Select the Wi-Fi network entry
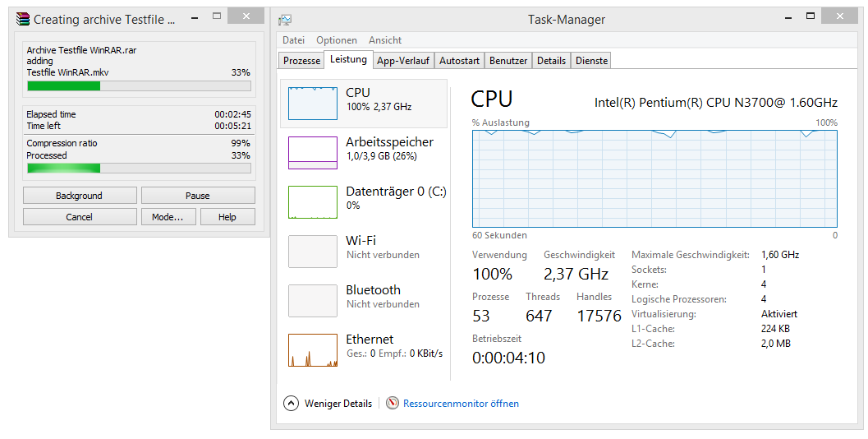Image resolution: width=868 pixels, height=439 pixels. (x=364, y=251)
